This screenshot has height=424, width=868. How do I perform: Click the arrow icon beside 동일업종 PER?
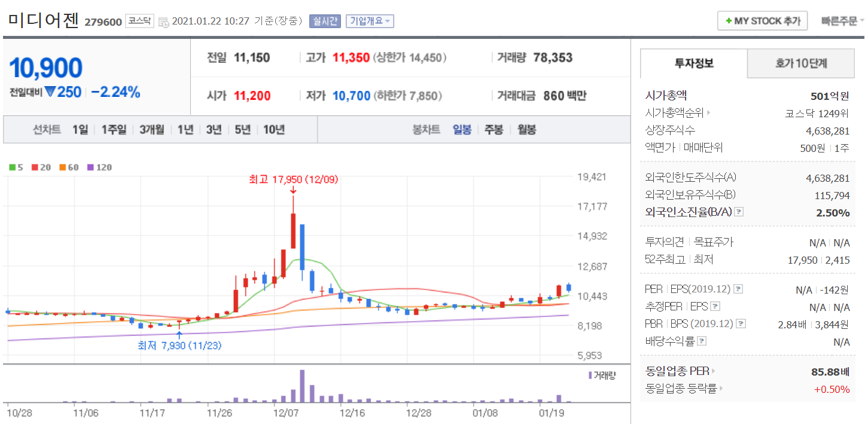pos(713,371)
